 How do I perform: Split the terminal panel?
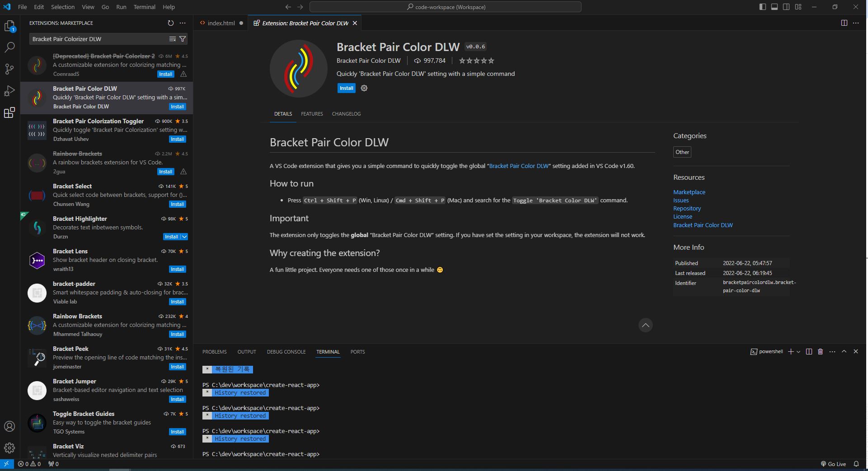(809, 351)
